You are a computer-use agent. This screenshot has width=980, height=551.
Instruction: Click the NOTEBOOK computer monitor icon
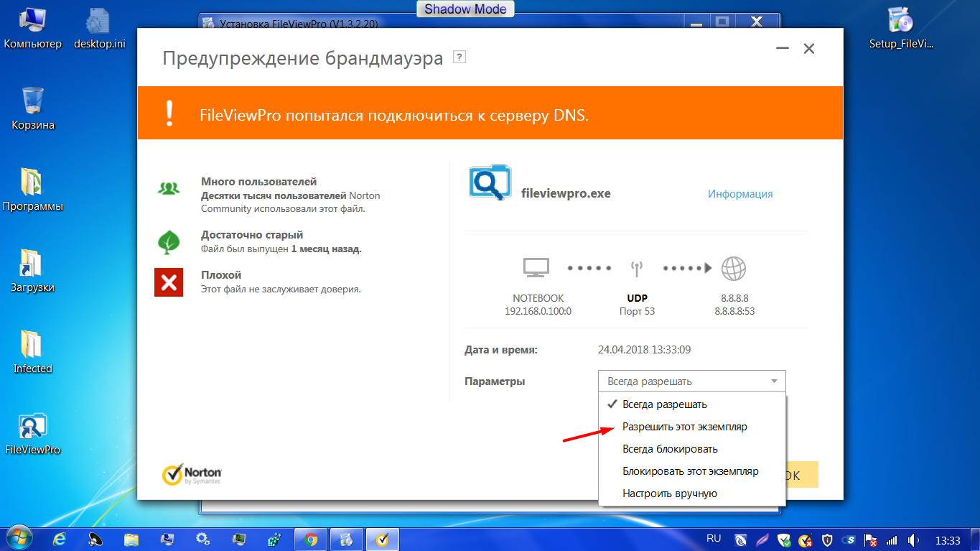536,268
